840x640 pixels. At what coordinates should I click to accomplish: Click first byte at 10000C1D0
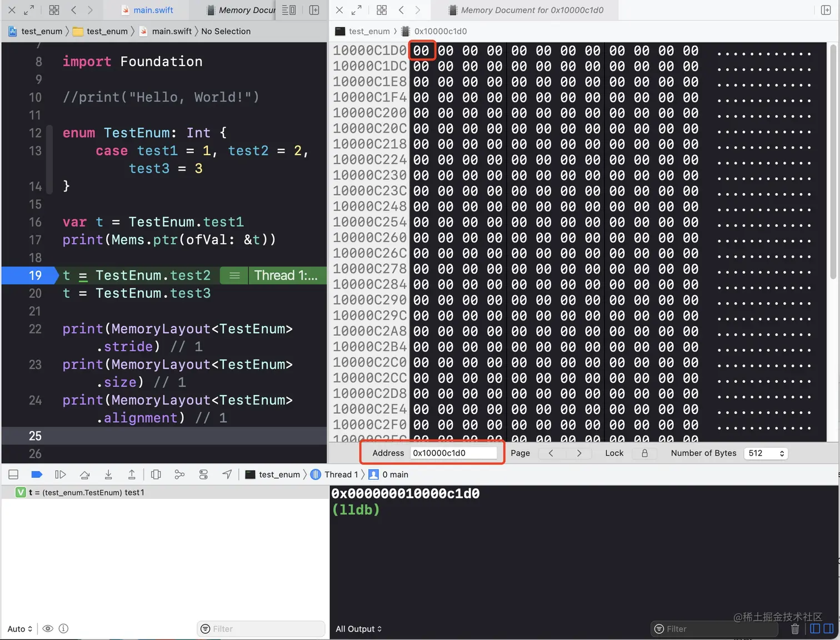click(421, 51)
